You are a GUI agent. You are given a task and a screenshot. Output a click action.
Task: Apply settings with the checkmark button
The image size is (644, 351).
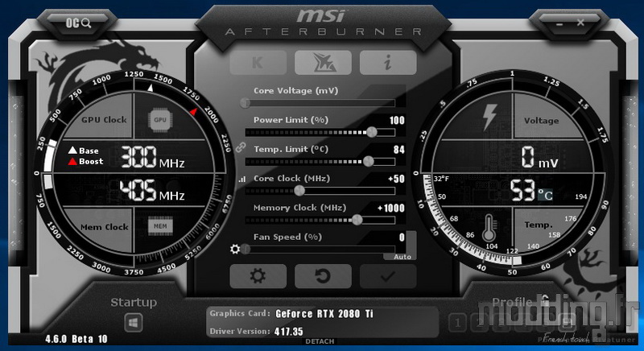pos(388,276)
